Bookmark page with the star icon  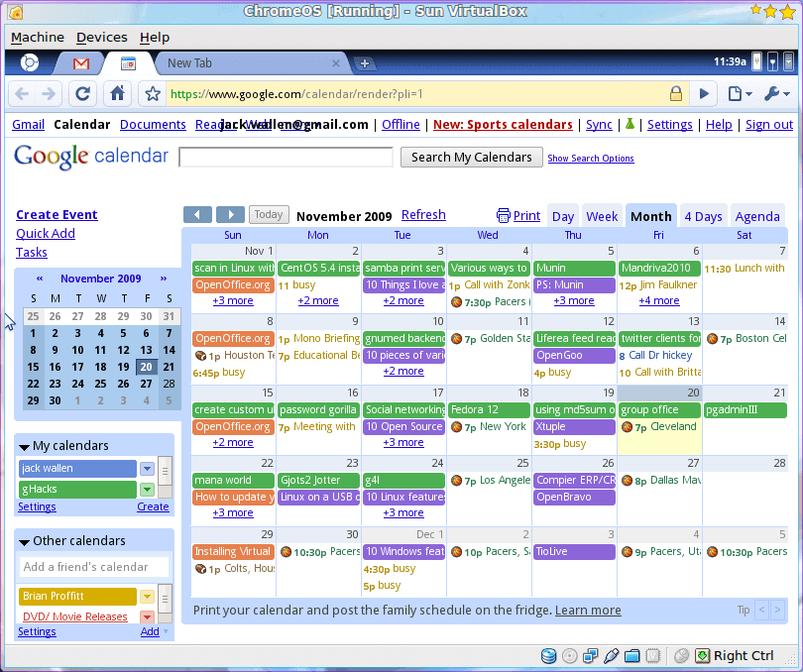point(152,94)
